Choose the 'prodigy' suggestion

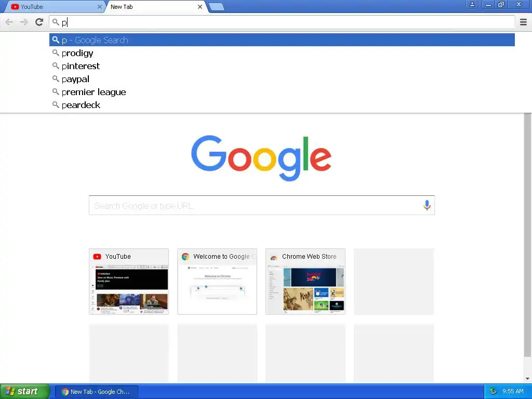(282, 53)
